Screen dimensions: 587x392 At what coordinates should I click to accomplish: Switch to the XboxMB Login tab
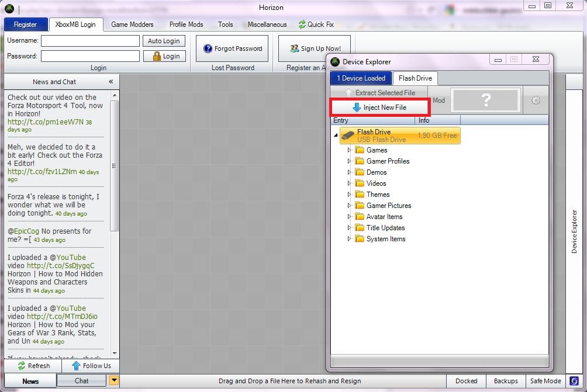pyautogui.click(x=75, y=25)
